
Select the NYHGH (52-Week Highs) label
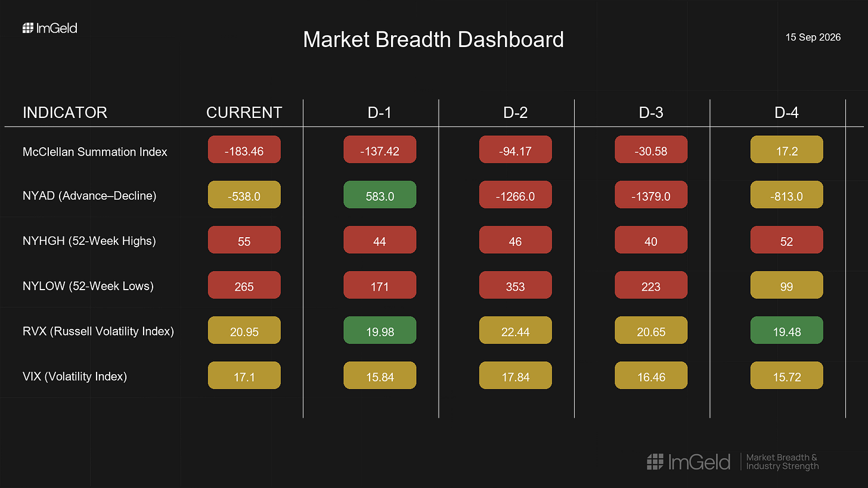(x=89, y=241)
